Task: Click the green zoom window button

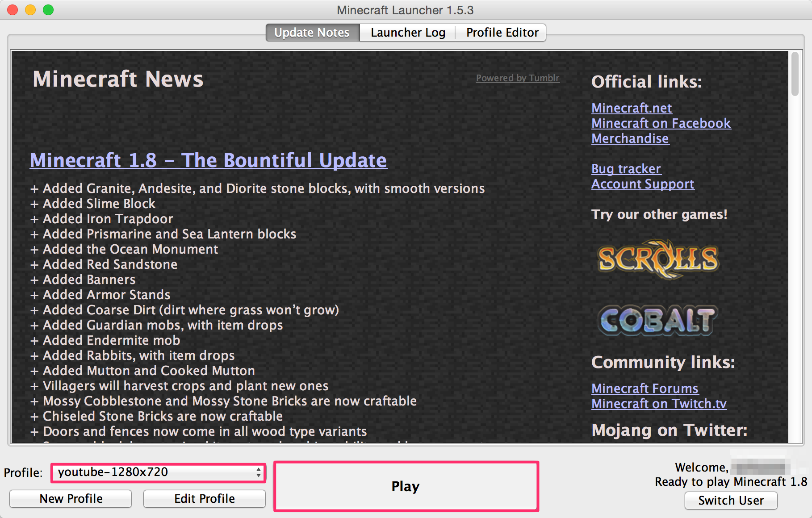Action: tap(48, 10)
